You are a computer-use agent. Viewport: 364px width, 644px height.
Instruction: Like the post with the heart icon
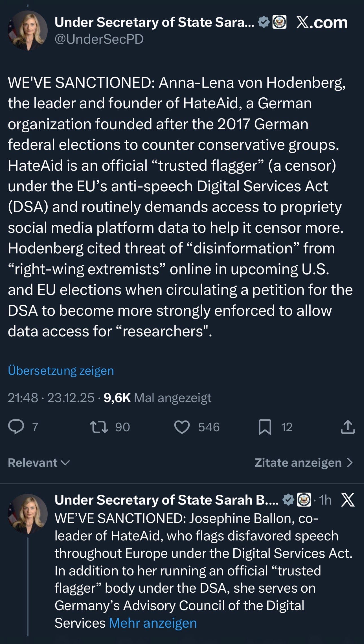click(182, 427)
